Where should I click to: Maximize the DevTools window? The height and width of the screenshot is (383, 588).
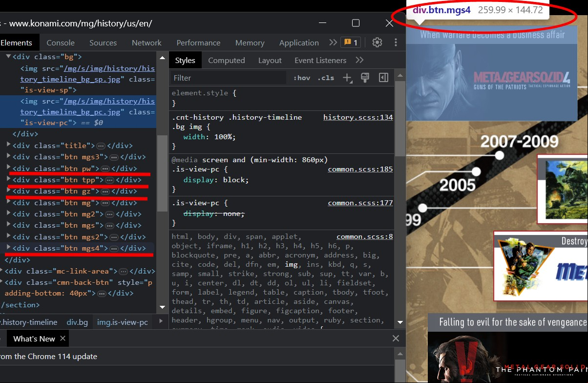click(356, 23)
